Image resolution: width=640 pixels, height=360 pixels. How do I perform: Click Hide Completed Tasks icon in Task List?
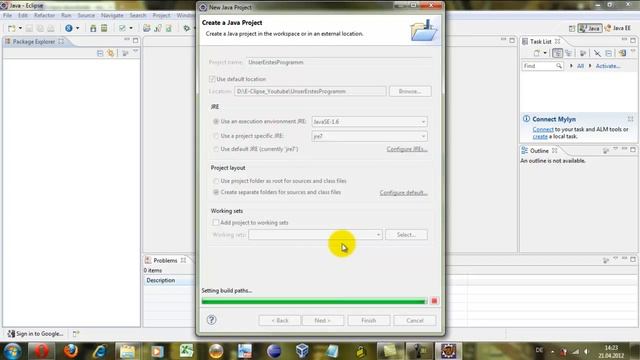(597, 53)
